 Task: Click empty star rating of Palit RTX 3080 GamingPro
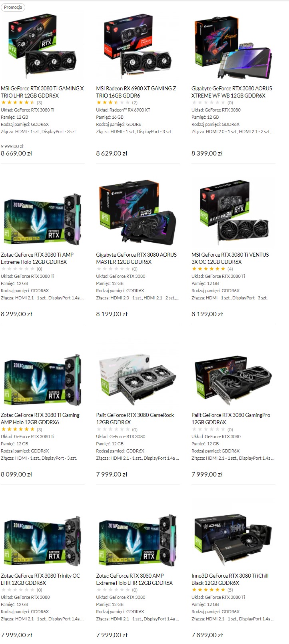(209, 429)
